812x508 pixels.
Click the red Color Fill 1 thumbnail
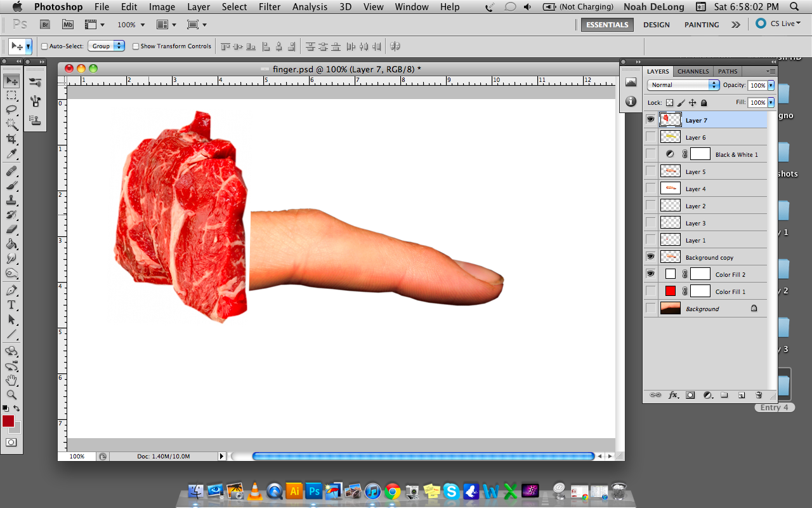click(671, 291)
